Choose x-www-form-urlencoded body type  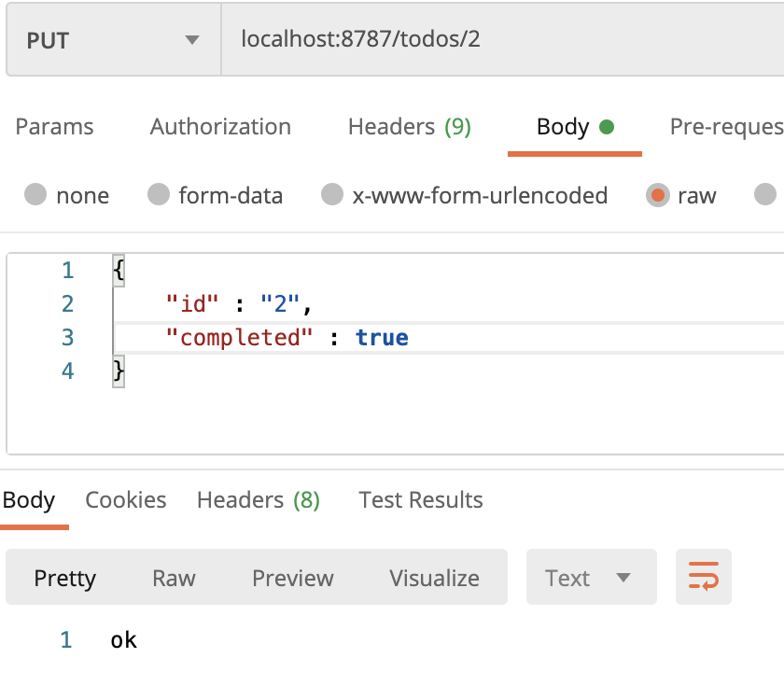(x=332, y=194)
